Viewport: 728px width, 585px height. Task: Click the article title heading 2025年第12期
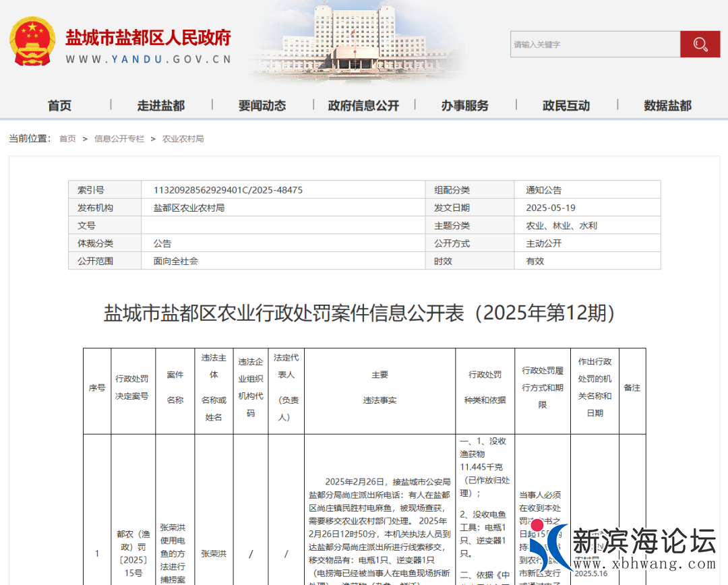click(359, 313)
